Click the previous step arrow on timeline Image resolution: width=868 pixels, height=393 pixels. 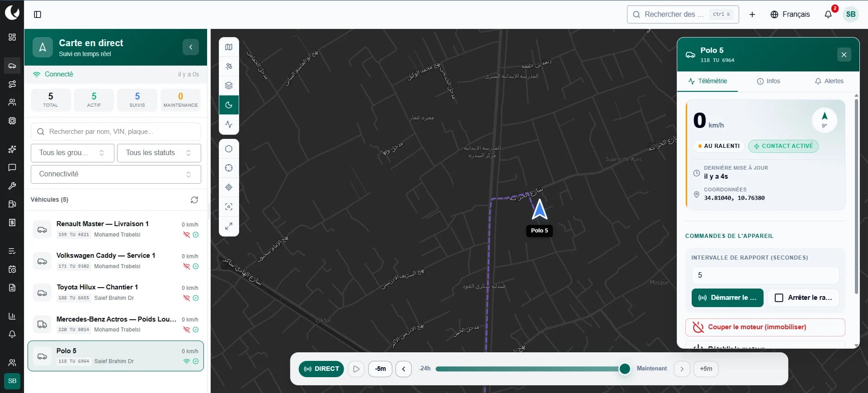click(x=404, y=369)
